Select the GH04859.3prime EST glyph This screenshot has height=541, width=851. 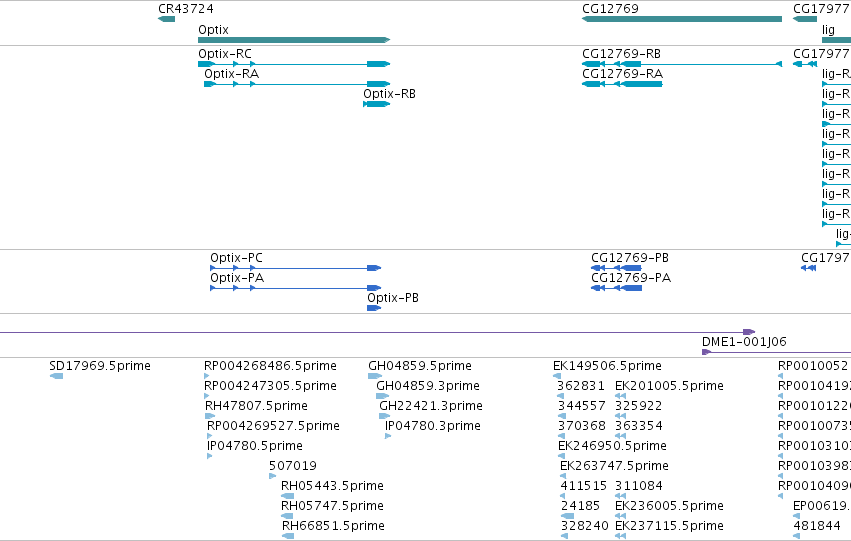tap(383, 396)
